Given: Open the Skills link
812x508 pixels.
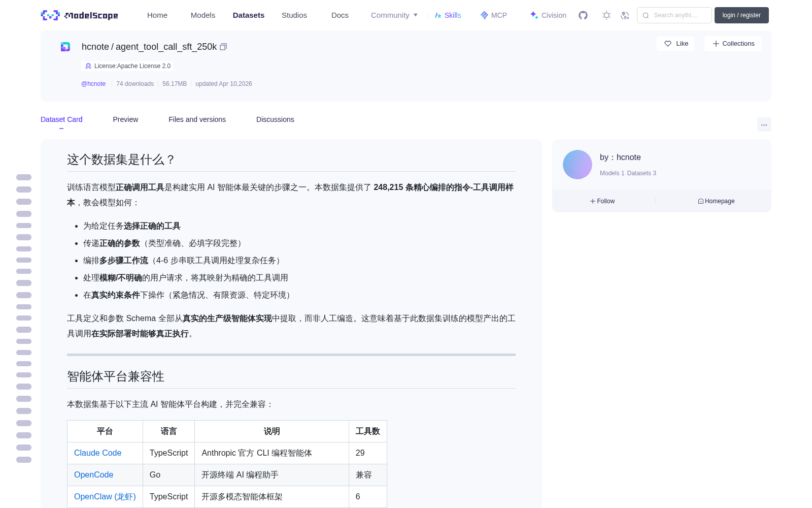Looking at the screenshot, I should (x=448, y=15).
